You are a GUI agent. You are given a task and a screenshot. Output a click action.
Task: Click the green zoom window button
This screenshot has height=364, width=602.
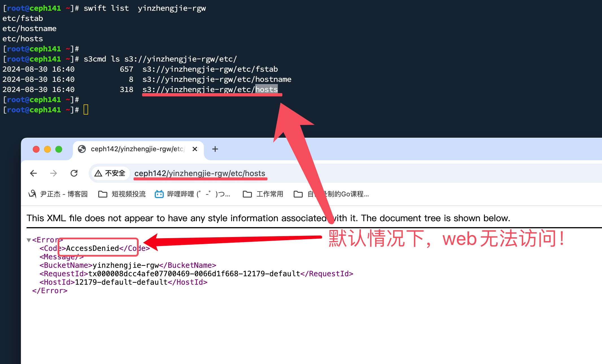click(x=59, y=149)
